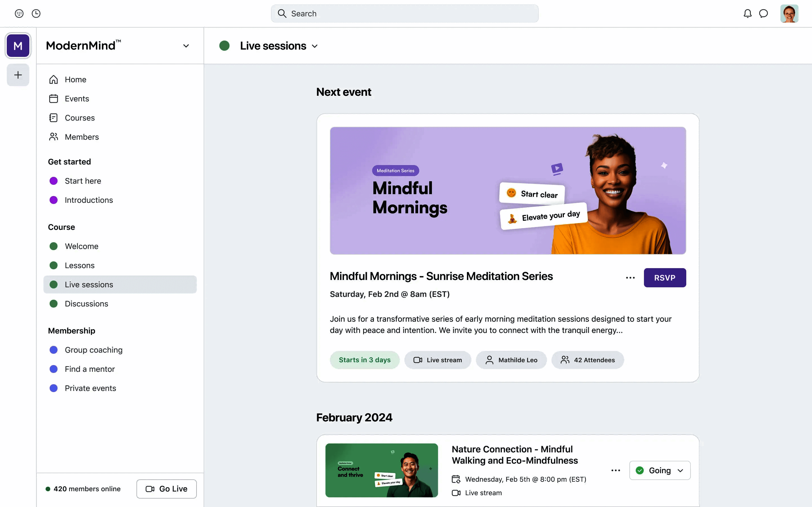Click the Search input field
812x507 pixels.
405,14
